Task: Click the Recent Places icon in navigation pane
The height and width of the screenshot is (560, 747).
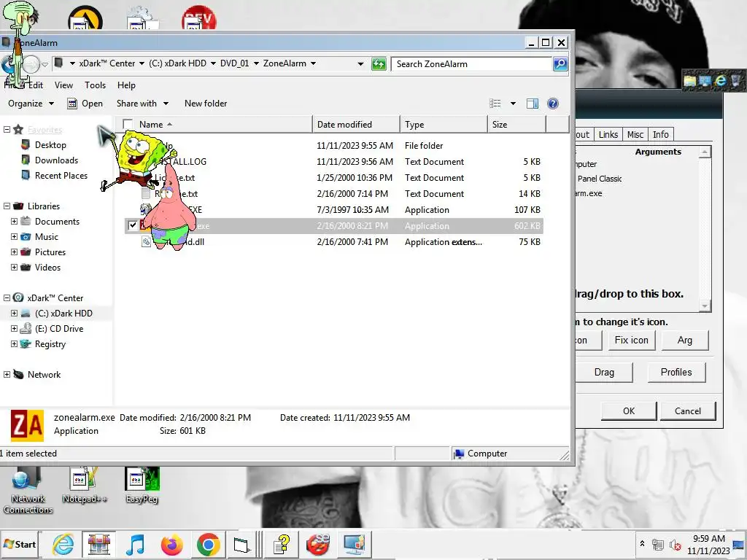Action: [26, 175]
